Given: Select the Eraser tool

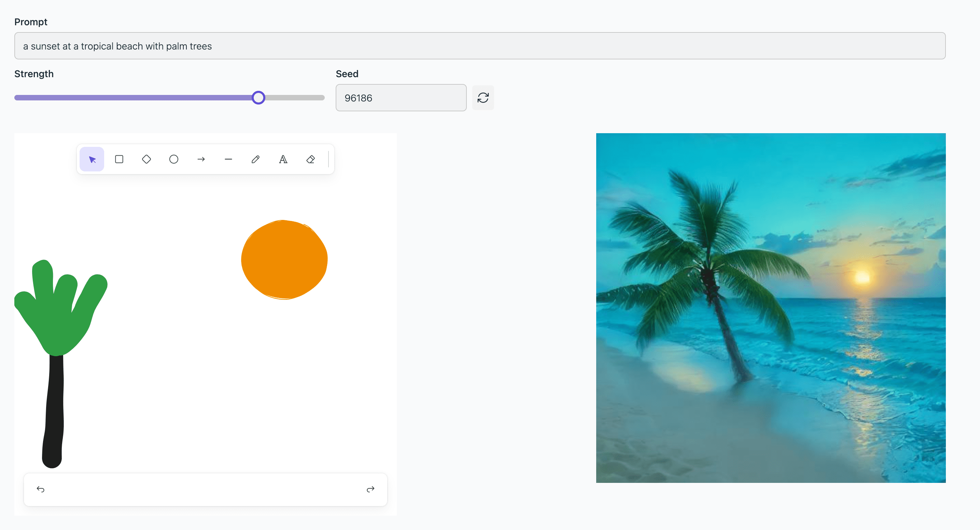Looking at the screenshot, I should [310, 159].
